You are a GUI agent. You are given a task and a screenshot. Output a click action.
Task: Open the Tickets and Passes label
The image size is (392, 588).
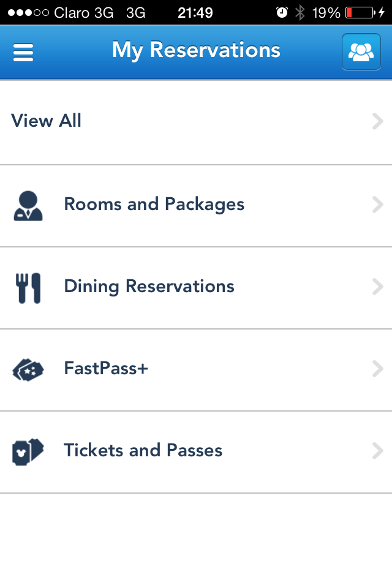pyautogui.click(x=143, y=450)
